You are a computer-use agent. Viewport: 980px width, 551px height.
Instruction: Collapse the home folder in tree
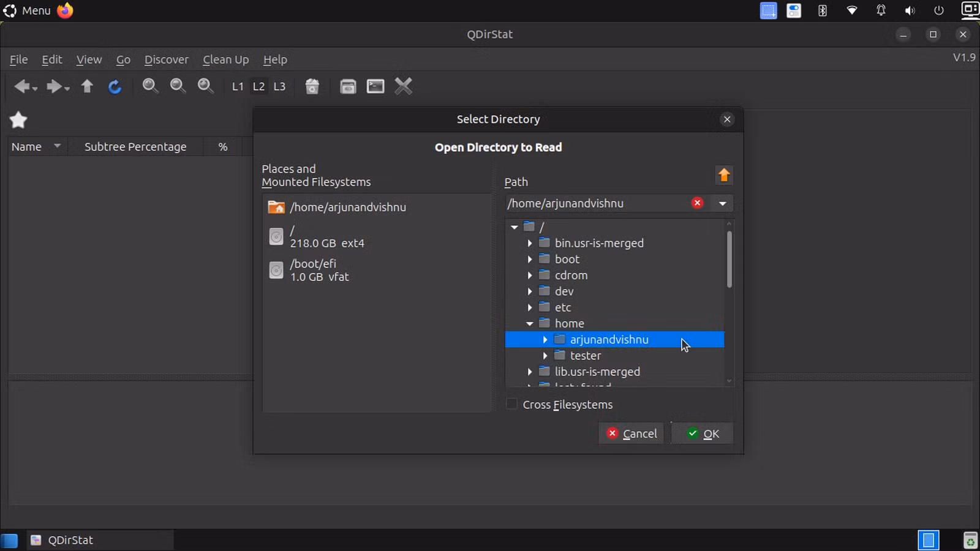(530, 323)
